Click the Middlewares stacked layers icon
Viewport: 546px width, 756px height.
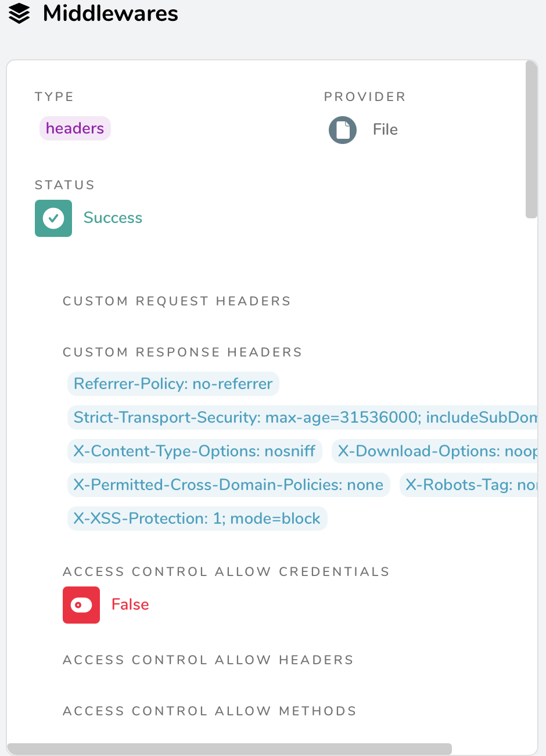point(20,13)
